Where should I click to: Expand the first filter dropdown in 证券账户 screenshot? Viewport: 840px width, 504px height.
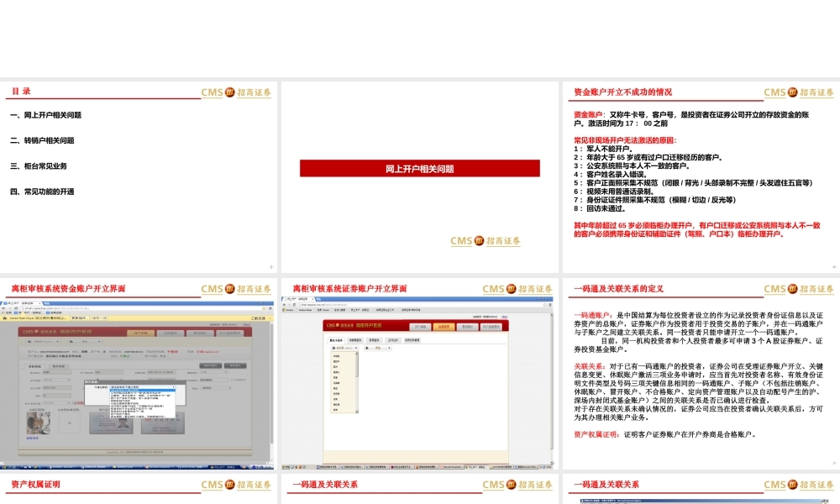click(344, 347)
